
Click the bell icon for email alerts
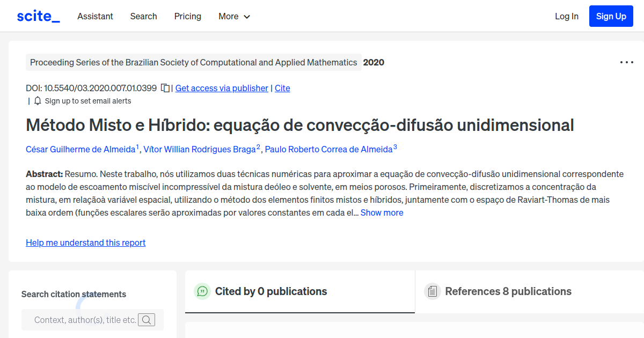pyautogui.click(x=37, y=100)
